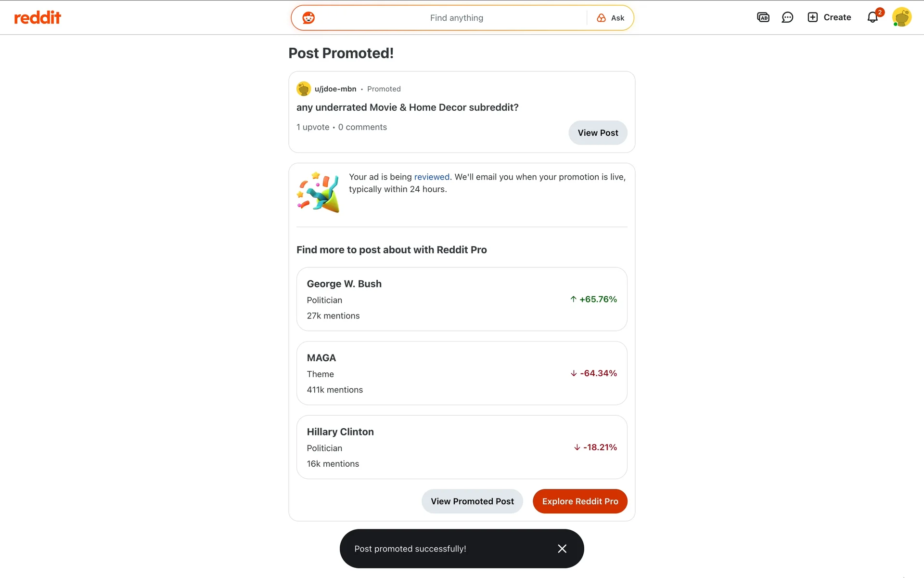This screenshot has height=578, width=924.
Task: Focus the 'Find anything' search field
Action: click(456, 18)
